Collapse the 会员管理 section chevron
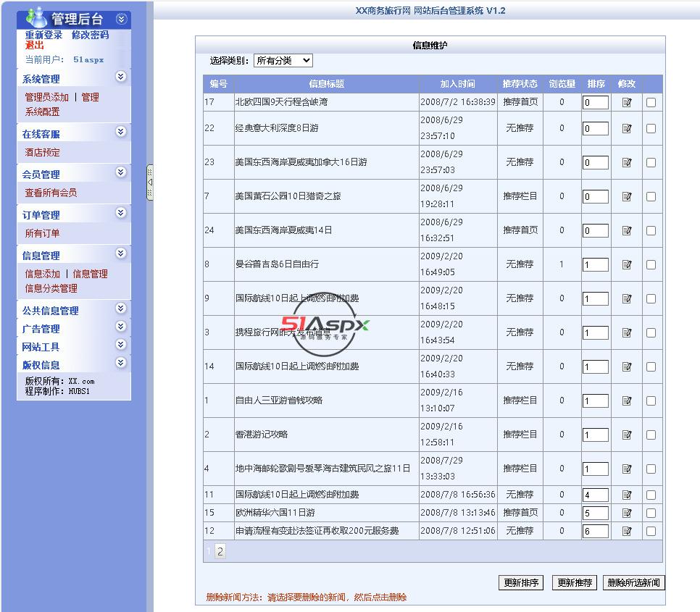This screenshot has height=612, width=700. (x=120, y=172)
